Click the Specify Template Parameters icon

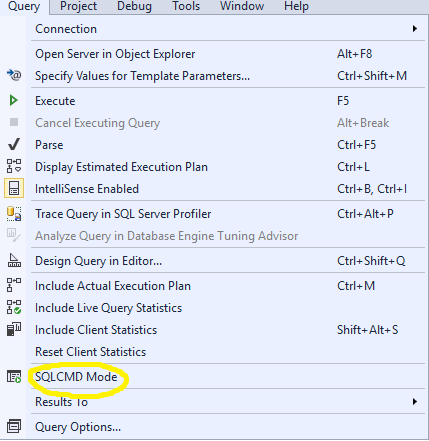14,75
